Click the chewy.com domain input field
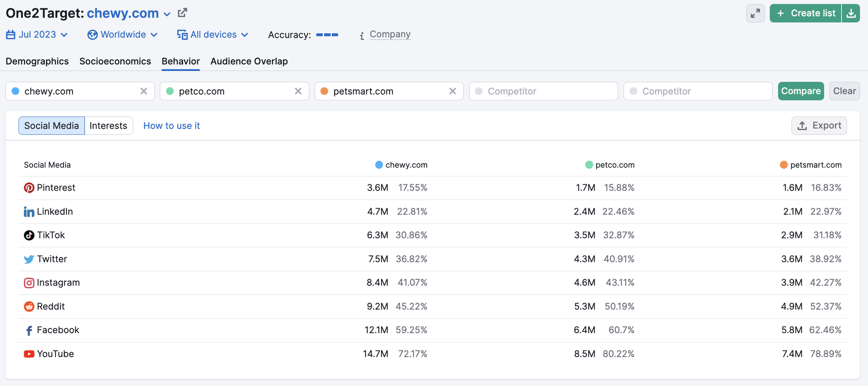The image size is (868, 386). point(80,91)
